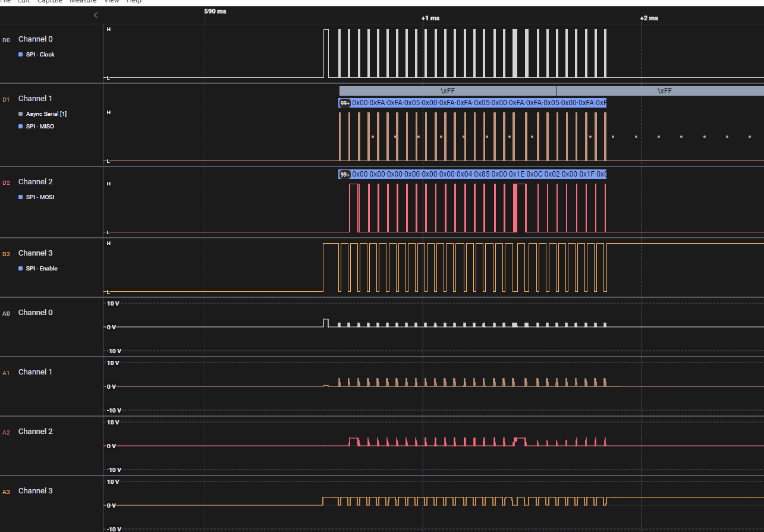Collapse the channel label sidebar with the chevron
Image resolution: width=764 pixels, height=532 pixels.
[x=96, y=15]
